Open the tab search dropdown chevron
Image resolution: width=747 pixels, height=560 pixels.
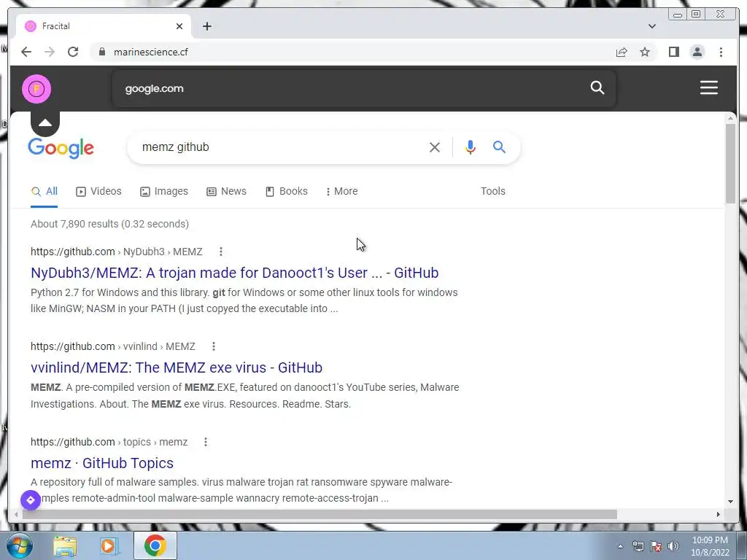pyautogui.click(x=651, y=26)
